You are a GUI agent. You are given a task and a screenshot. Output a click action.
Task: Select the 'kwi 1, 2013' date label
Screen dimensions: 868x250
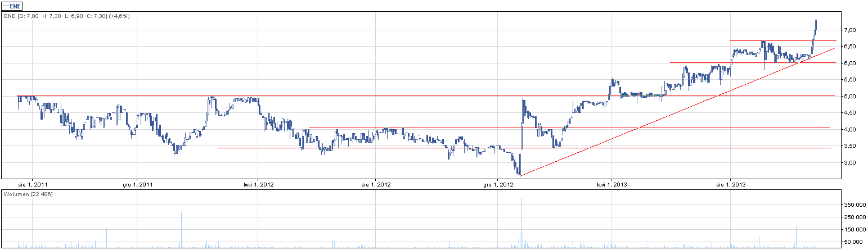point(612,184)
